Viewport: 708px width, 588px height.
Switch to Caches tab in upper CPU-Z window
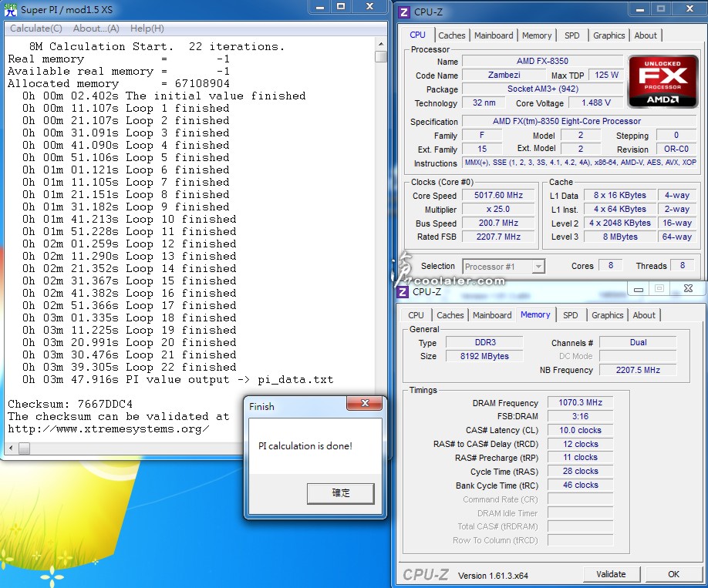[x=451, y=35]
